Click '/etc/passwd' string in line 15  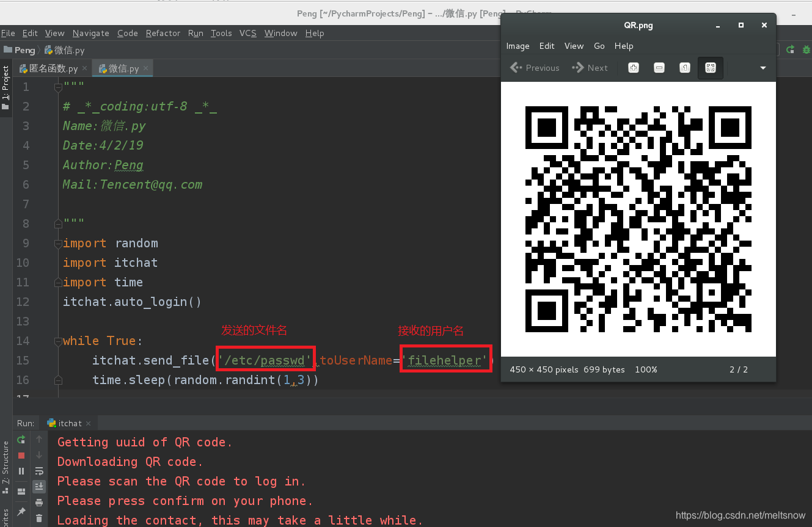pos(266,360)
